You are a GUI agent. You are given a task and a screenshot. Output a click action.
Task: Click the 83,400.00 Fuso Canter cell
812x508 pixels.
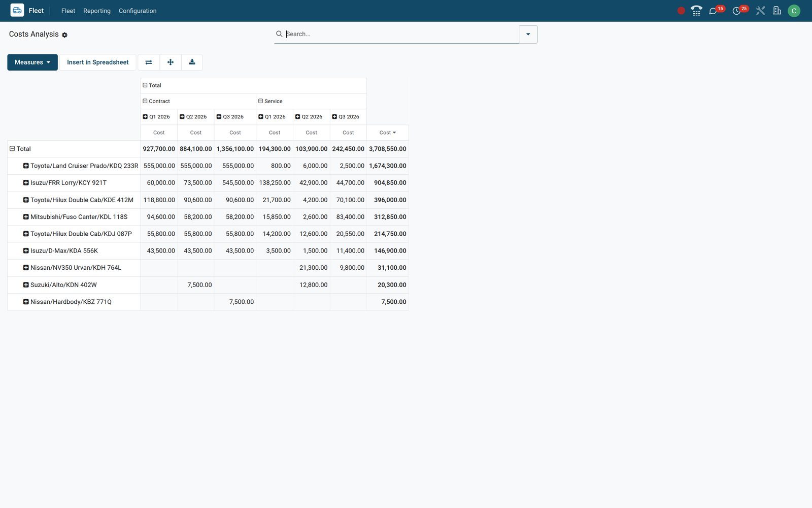click(x=348, y=217)
